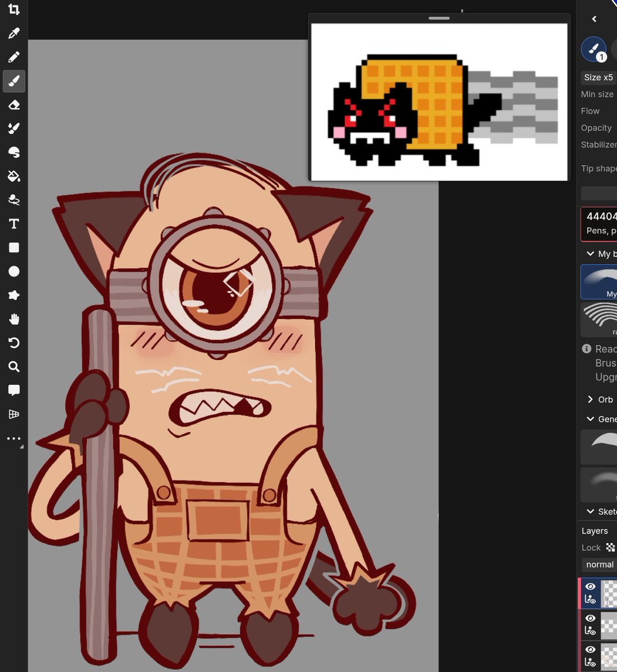Click the 44404 Pens brush pack box
Image resolution: width=617 pixels, height=672 pixels.
coord(599,223)
